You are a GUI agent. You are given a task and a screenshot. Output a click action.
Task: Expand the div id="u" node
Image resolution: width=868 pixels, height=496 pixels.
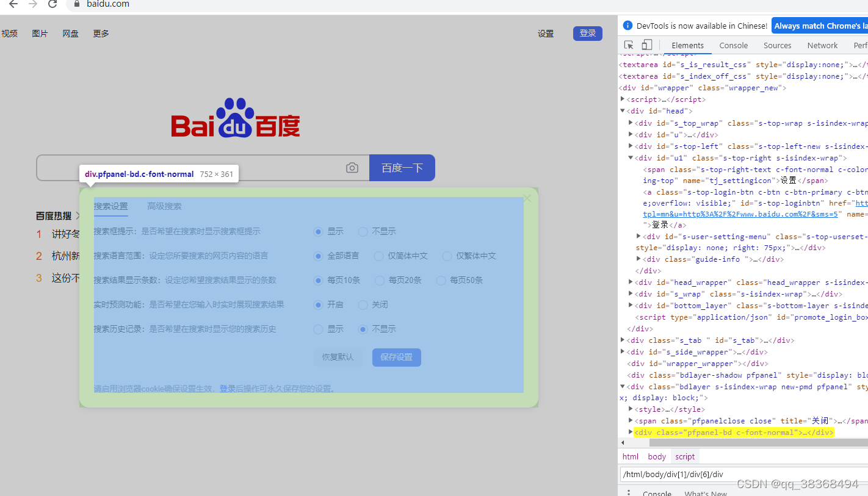click(x=631, y=135)
